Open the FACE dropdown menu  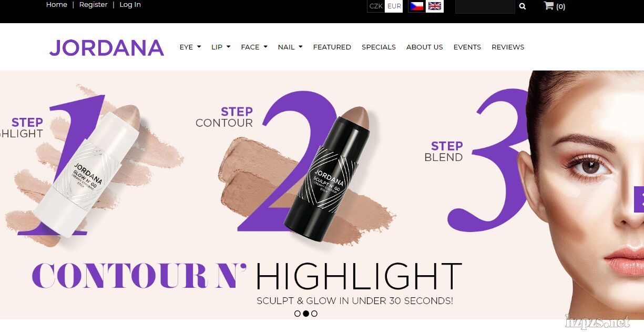point(254,47)
